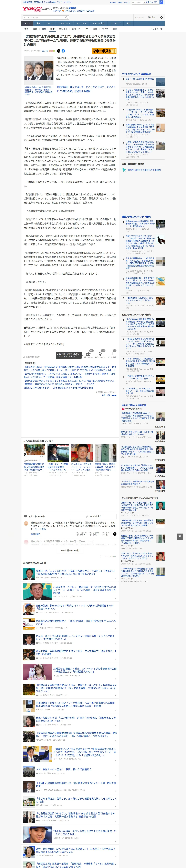Open 購入履歴 link

pos(152,17)
